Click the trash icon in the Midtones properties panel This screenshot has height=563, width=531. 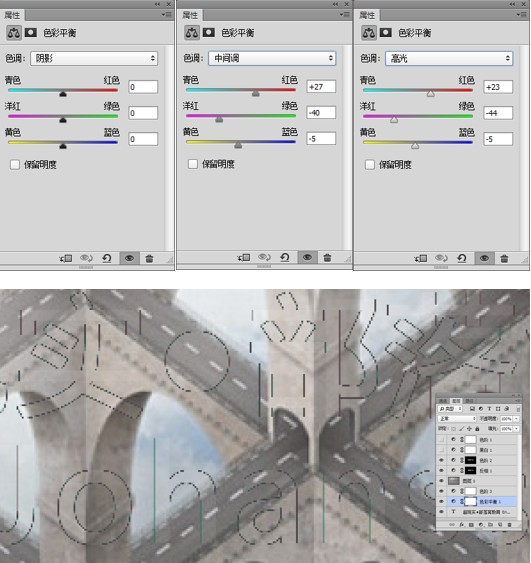(327, 257)
